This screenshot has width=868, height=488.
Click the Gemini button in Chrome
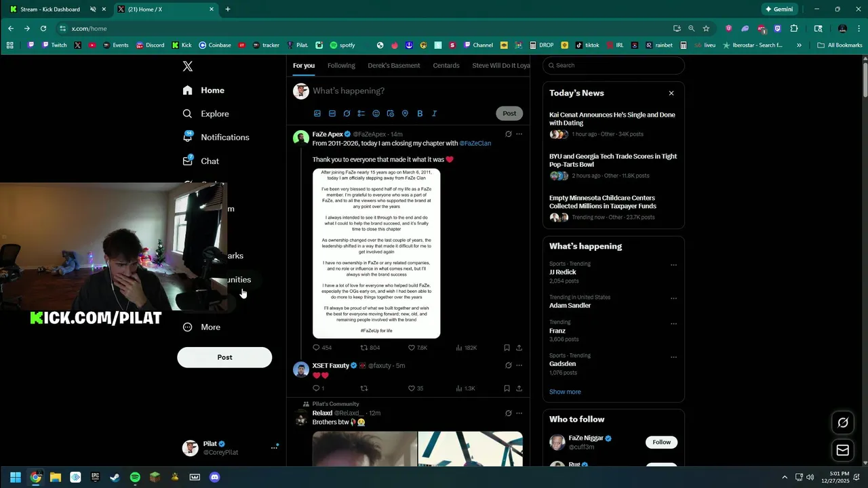click(779, 9)
